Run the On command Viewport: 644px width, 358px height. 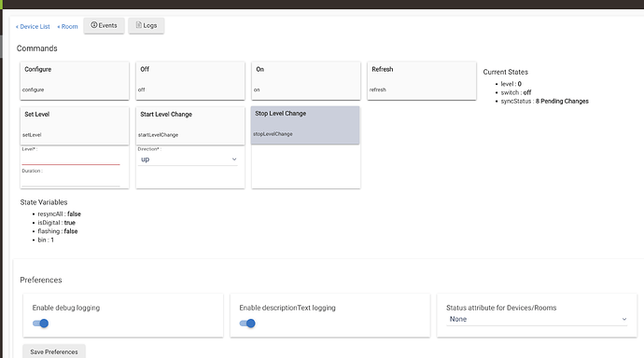306,80
